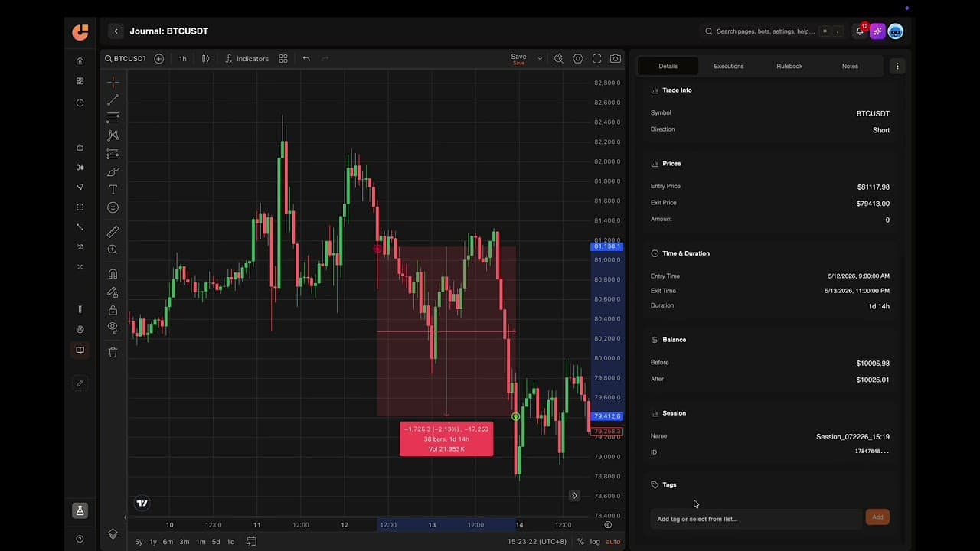Viewport: 980px width, 551px height.
Task: Toggle fullscreen chart mode
Action: pos(597,58)
